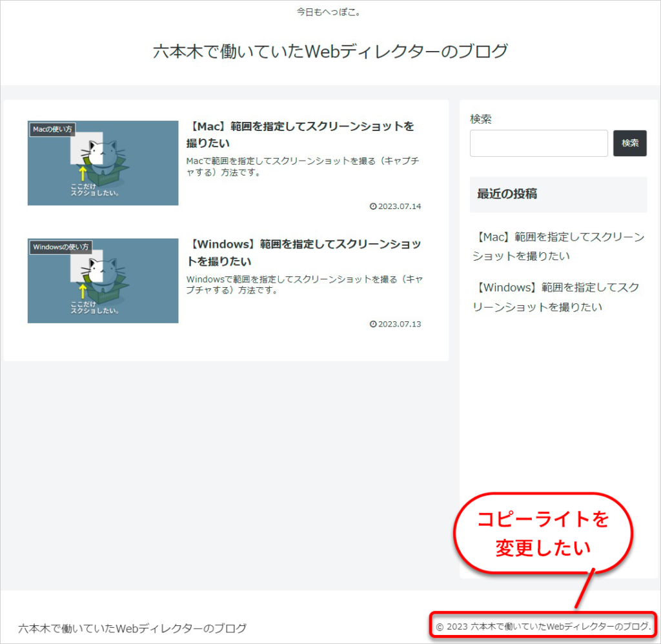The width and height of the screenshot is (661, 644).
Task: Focus the sidebar search text field
Action: [538, 143]
